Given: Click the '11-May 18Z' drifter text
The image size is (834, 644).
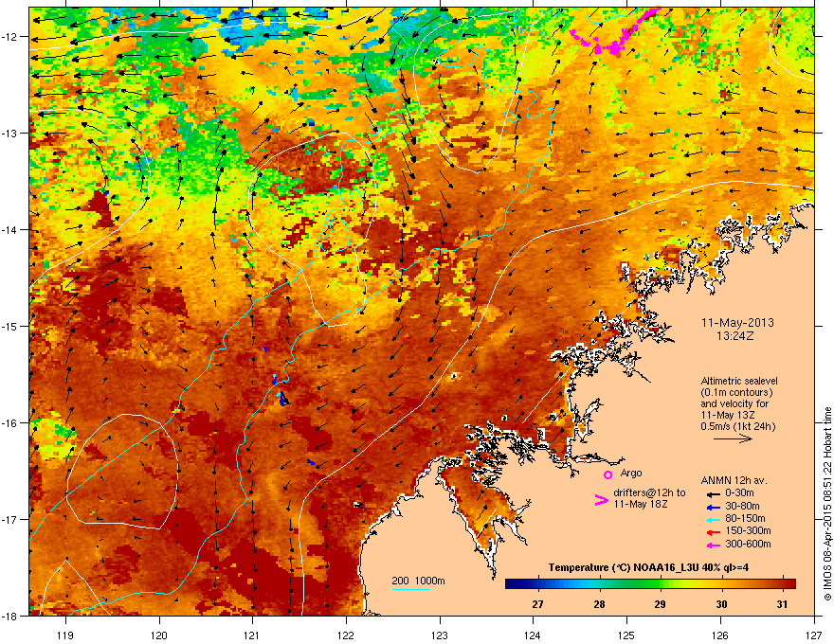Looking at the screenshot, I should pos(641,504).
